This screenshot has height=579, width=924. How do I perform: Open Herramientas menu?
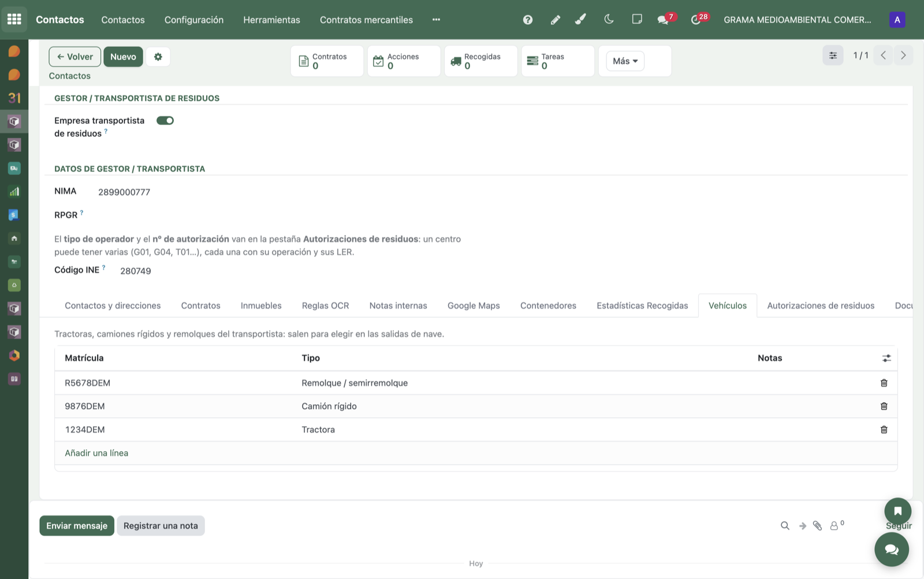pyautogui.click(x=271, y=20)
